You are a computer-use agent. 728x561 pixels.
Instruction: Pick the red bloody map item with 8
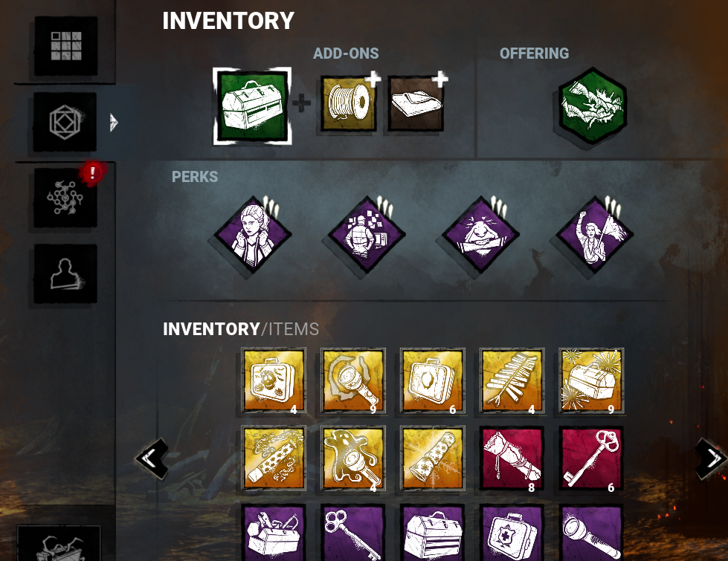512,458
